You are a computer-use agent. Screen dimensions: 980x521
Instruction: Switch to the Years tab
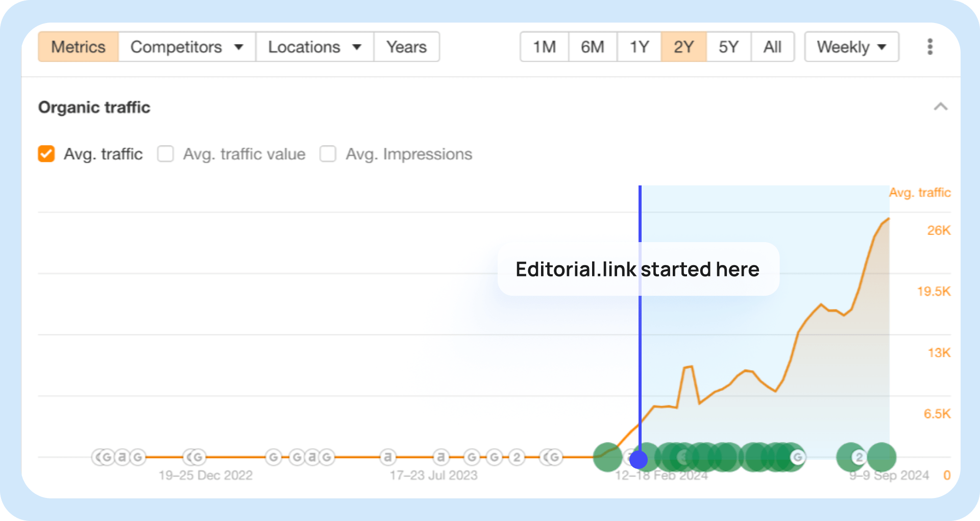pos(406,47)
